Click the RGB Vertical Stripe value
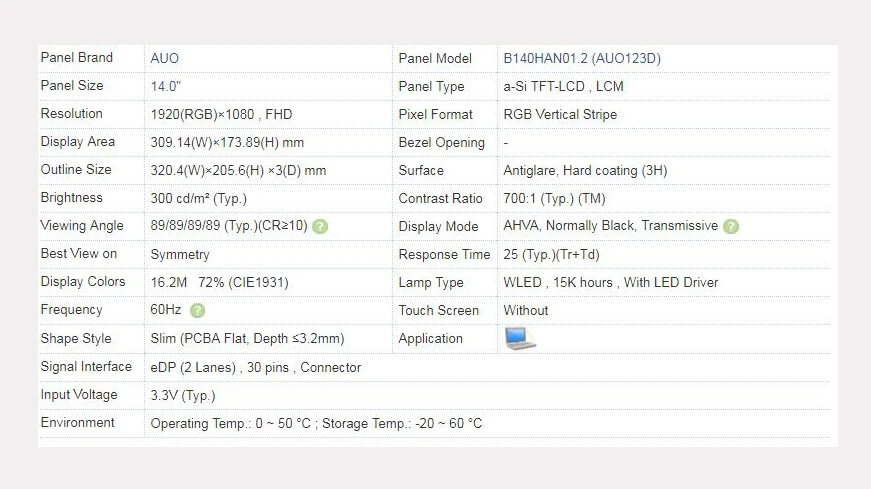Image resolution: width=871 pixels, height=489 pixels. (x=560, y=114)
